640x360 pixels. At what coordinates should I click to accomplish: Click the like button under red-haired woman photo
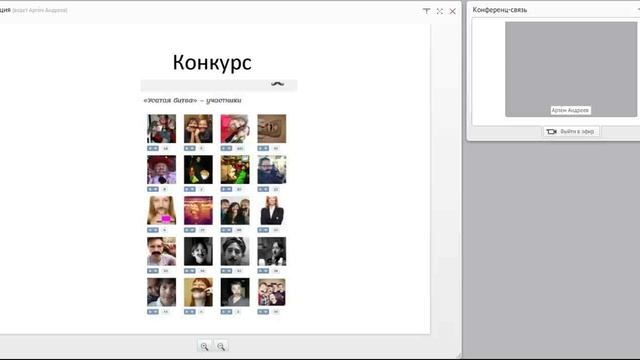(x=189, y=311)
